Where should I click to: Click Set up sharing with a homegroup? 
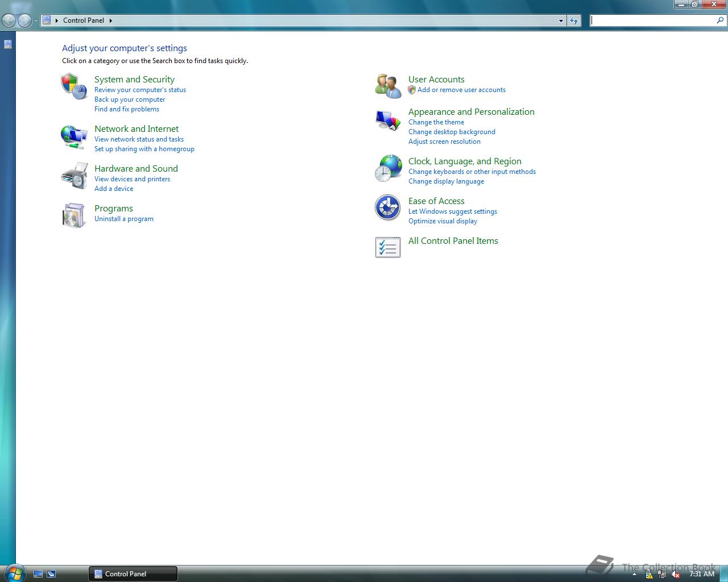(144, 149)
